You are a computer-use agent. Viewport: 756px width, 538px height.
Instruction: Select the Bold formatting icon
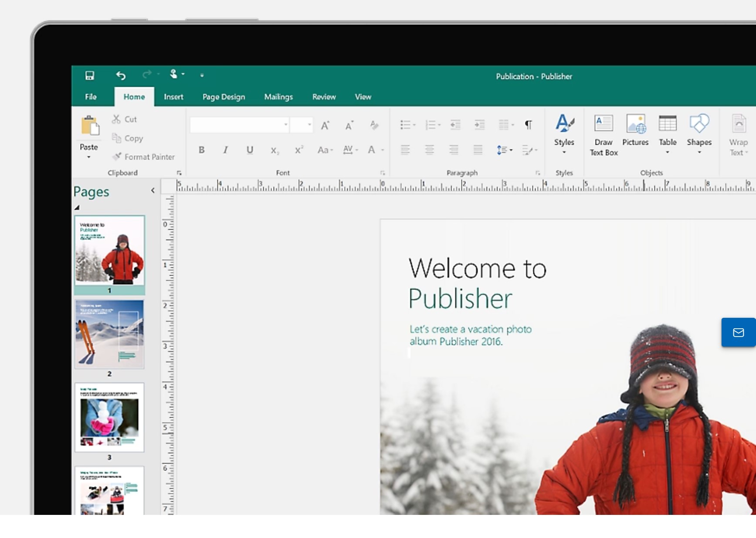[202, 150]
